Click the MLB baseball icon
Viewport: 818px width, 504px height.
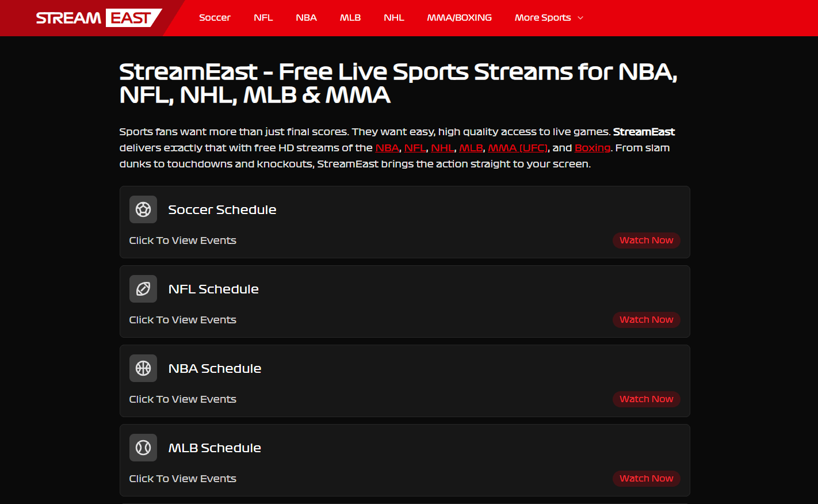click(143, 448)
